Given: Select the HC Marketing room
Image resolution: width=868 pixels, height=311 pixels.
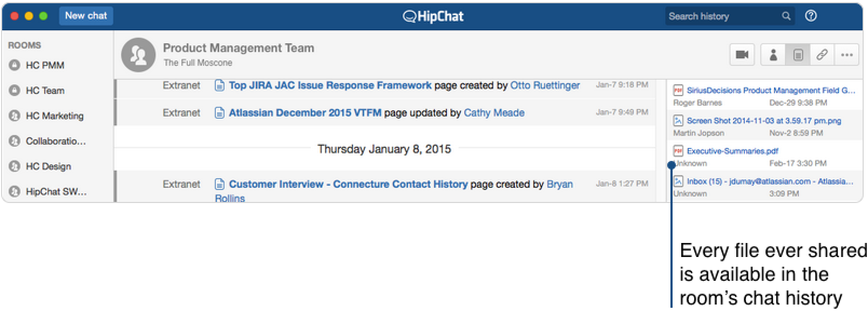Looking at the screenshot, I should pos(55,116).
